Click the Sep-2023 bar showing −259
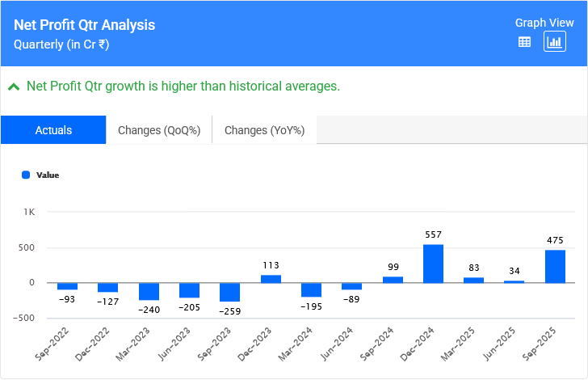 click(229, 292)
